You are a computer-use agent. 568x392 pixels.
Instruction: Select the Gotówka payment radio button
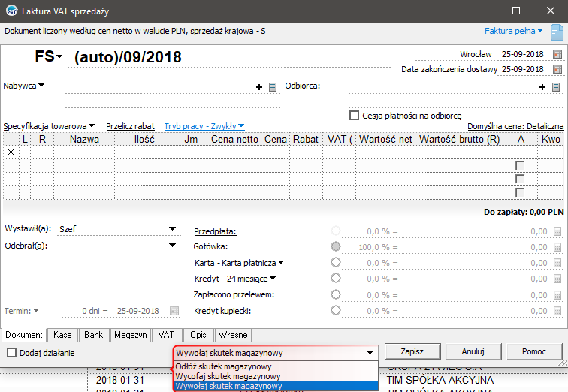click(336, 246)
